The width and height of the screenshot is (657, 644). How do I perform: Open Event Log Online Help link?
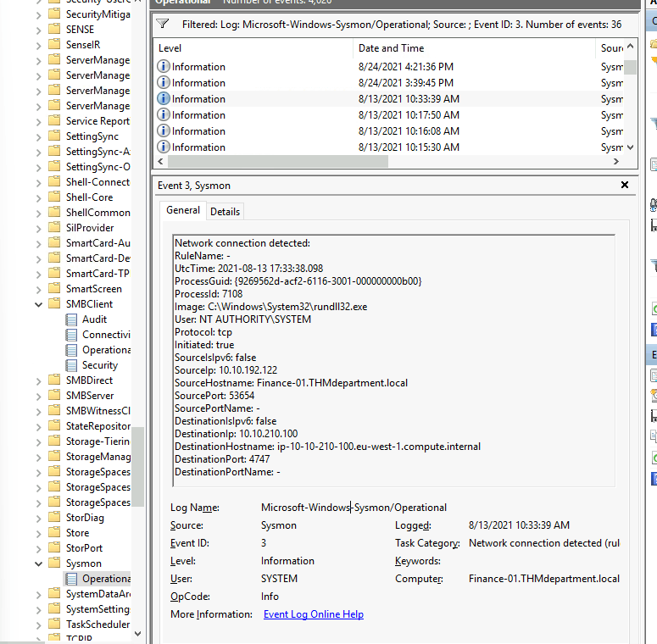coord(314,614)
